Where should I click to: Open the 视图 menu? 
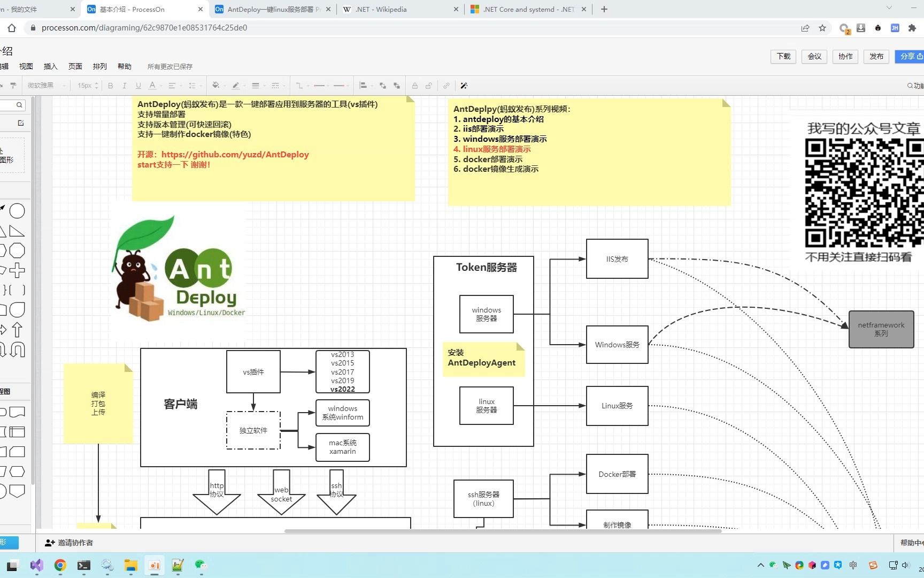pos(26,66)
